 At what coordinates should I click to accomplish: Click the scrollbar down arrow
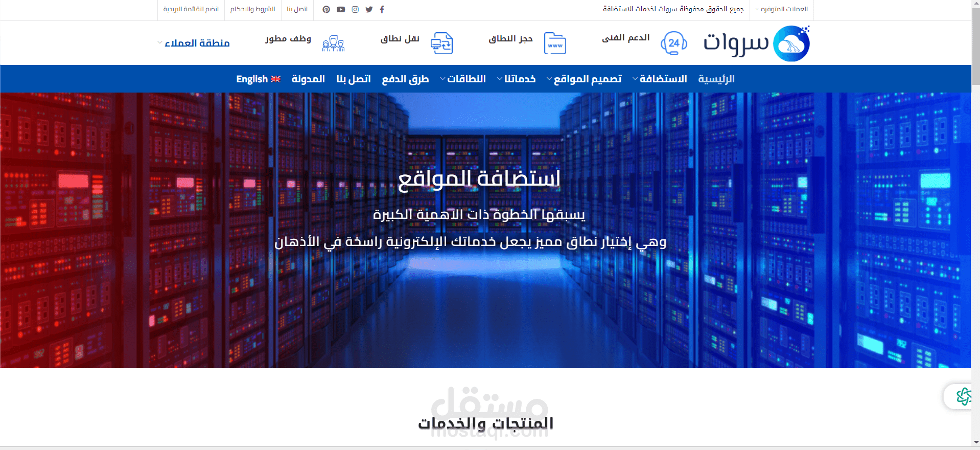coord(976,442)
